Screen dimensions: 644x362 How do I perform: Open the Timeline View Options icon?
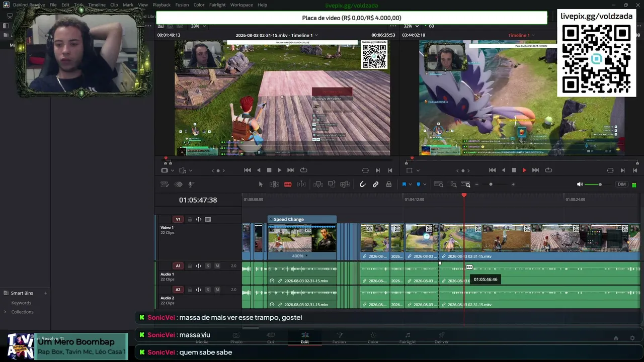coord(165,185)
